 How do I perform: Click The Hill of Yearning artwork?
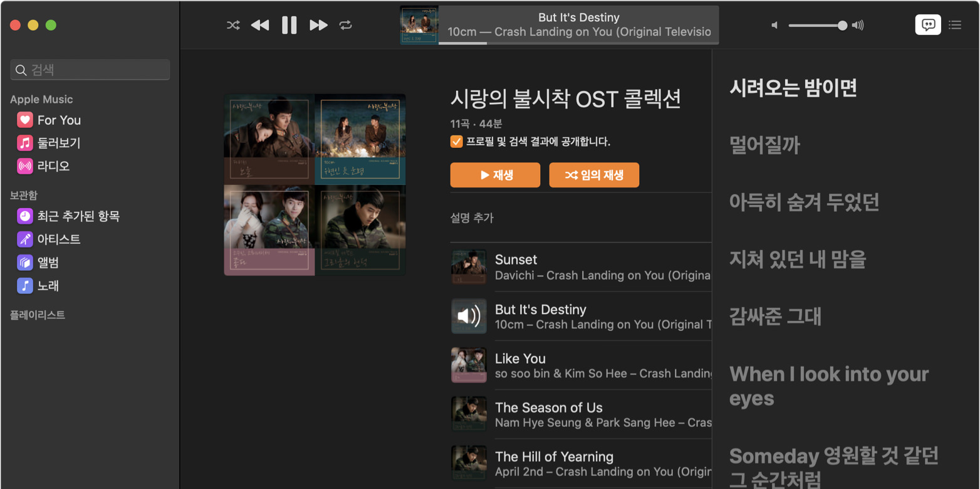coord(469,463)
